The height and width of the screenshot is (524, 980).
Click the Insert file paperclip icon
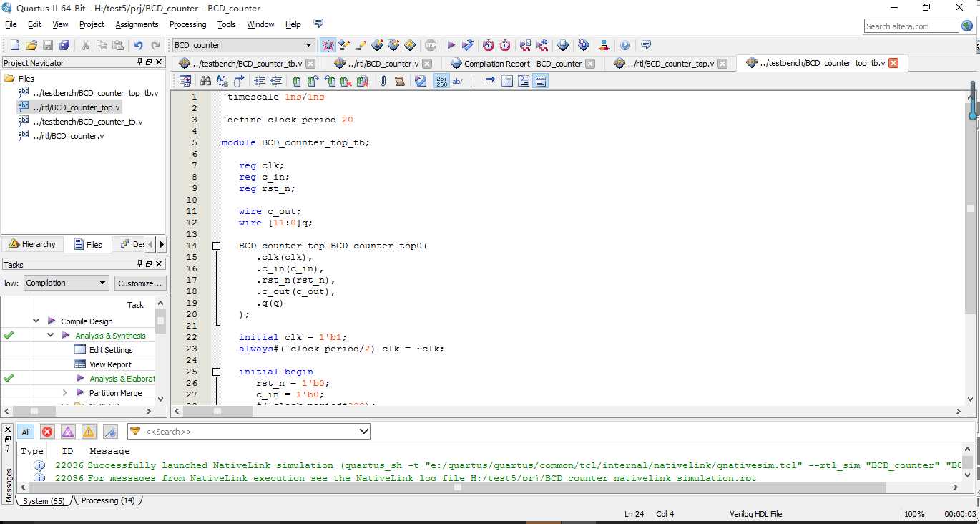pyautogui.click(x=383, y=81)
